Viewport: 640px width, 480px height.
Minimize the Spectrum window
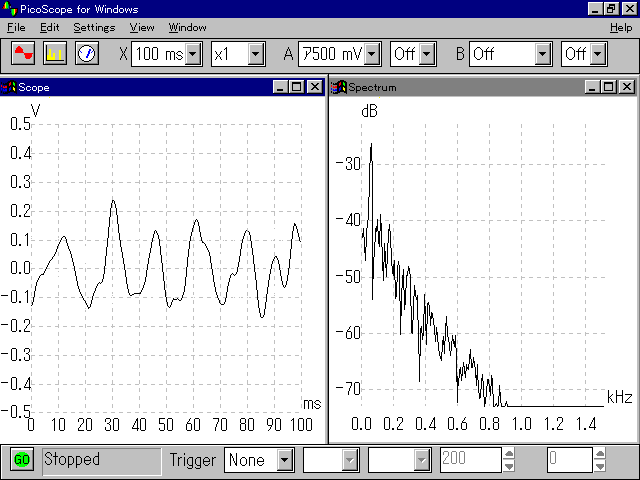(x=592, y=87)
